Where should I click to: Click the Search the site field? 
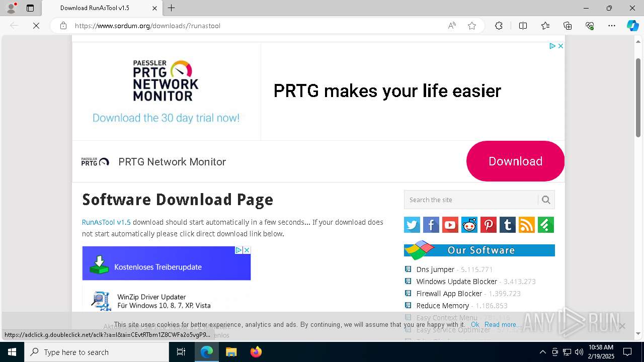coord(471,200)
